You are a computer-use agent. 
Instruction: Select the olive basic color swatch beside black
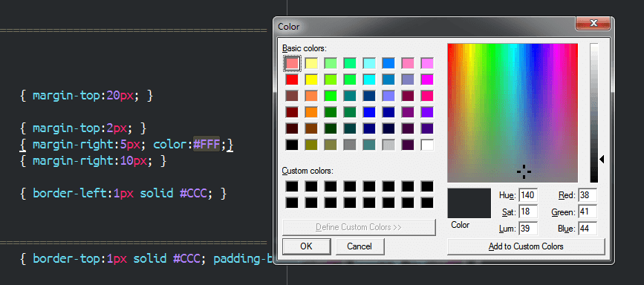(x=311, y=145)
